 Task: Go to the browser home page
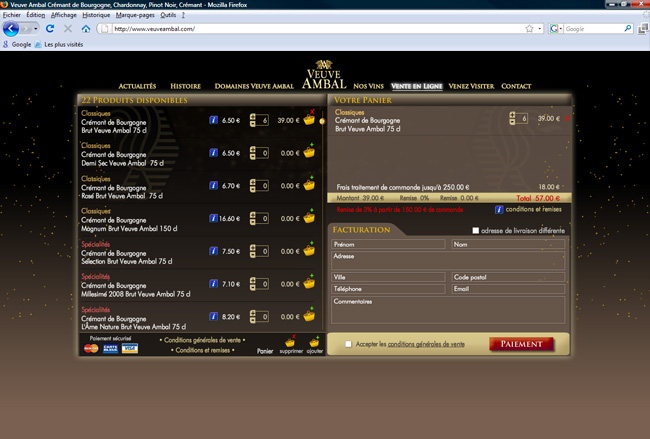pyautogui.click(x=86, y=29)
